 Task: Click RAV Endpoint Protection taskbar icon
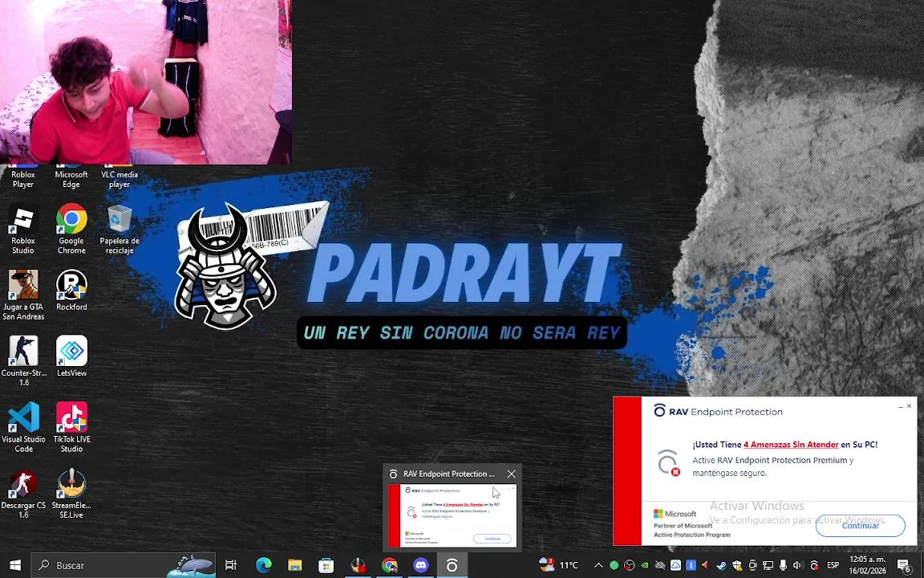coord(452,565)
